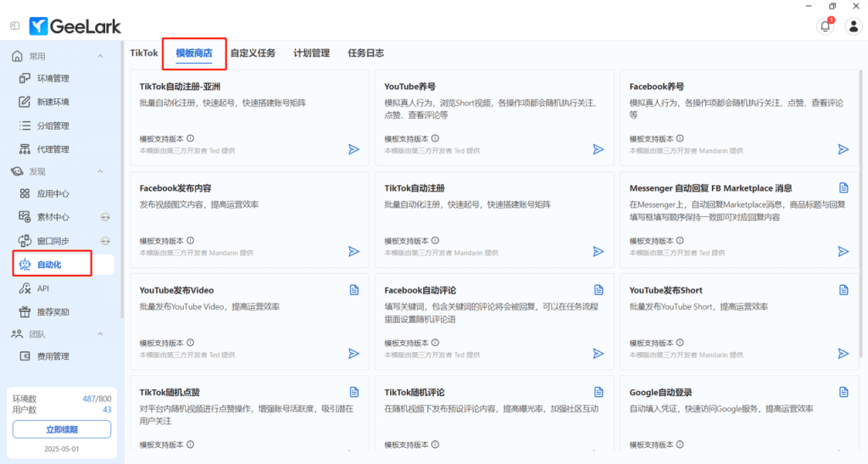Screen dimensions: 868x464
Task: Collapse the 常用 sidebar section
Action: pos(100,56)
